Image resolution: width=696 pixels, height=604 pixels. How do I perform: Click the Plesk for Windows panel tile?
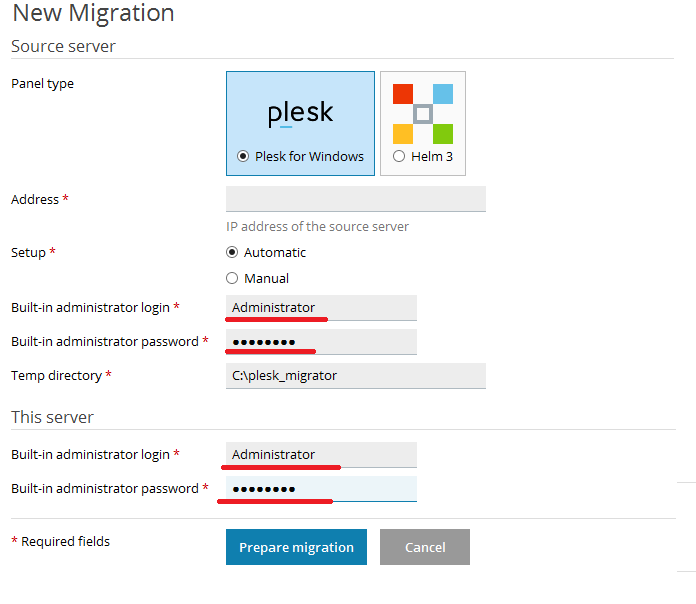pyautogui.click(x=300, y=123)
